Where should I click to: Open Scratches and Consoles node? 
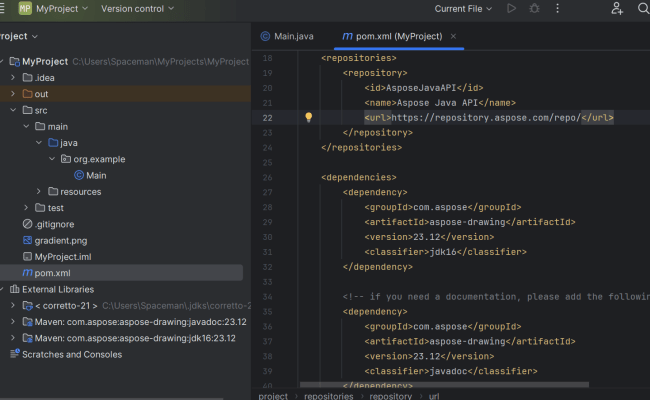(72, 354)
